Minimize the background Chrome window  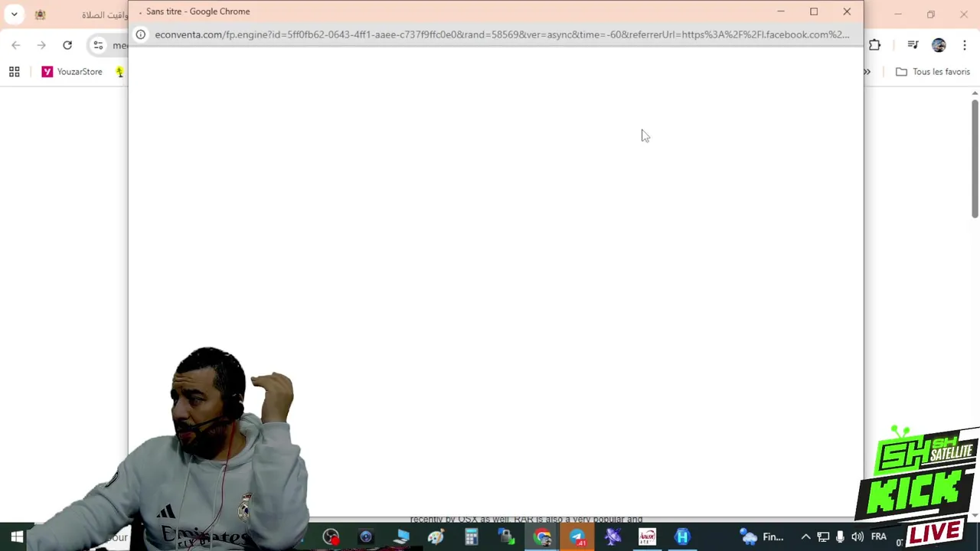(897, 14)
